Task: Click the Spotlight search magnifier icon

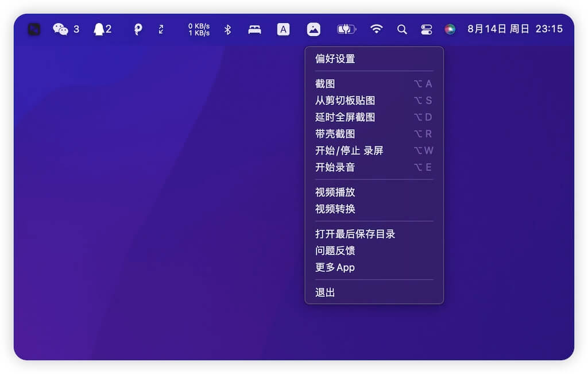Action: (x=402, y=29)
